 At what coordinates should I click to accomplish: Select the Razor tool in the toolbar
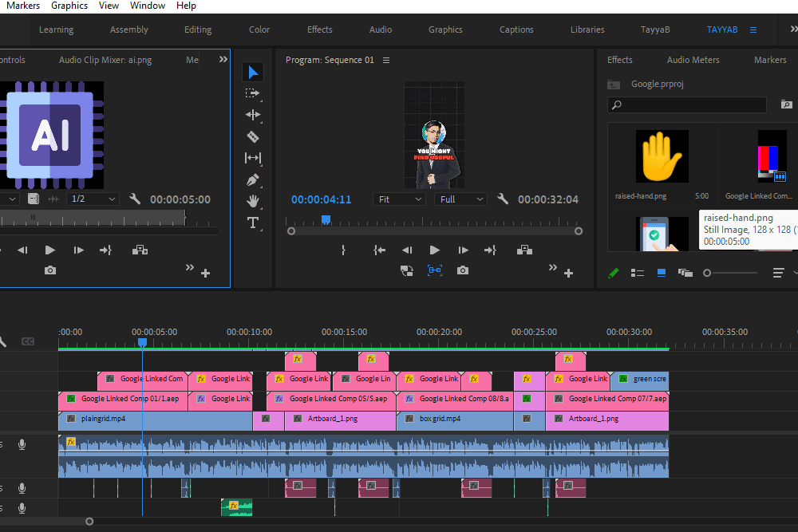[x=253, y=136]
